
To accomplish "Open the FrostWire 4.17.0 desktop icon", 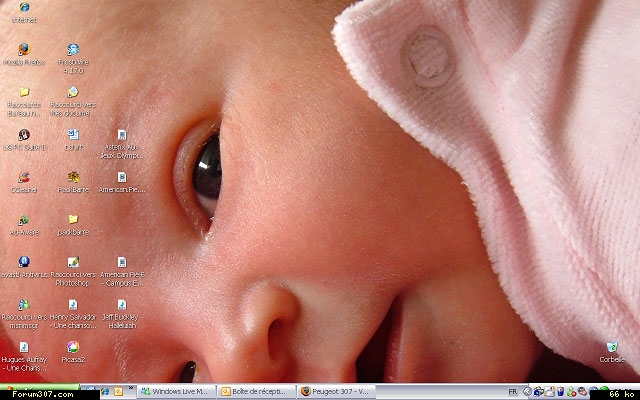I will tap(72, 50).
